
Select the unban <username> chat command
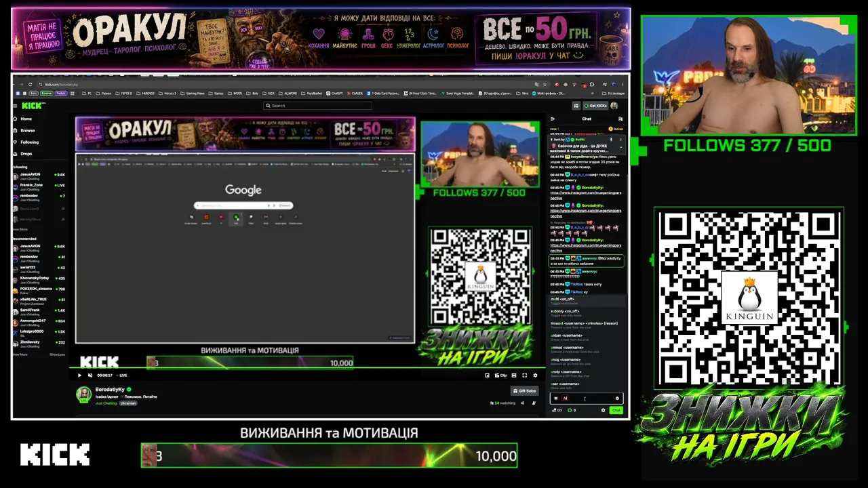(587, 338)
